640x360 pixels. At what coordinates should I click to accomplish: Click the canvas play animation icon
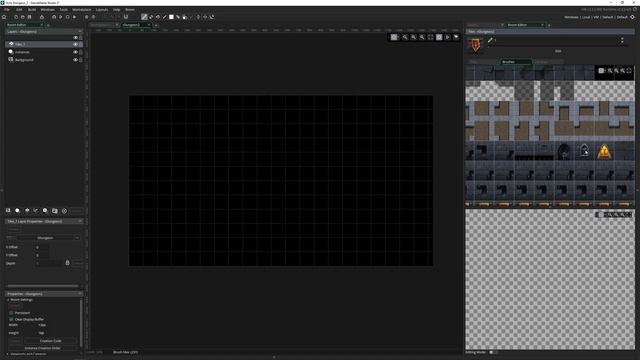(448, 37)
